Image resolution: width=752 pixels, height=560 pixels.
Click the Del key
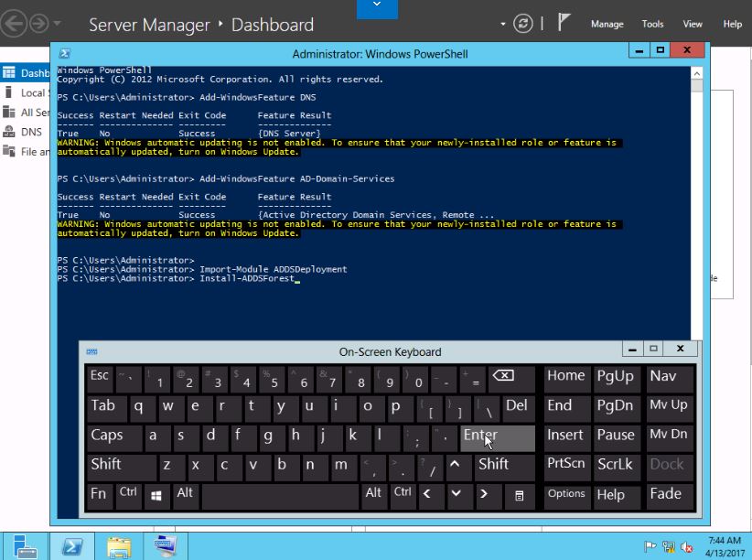pos(518,408)
